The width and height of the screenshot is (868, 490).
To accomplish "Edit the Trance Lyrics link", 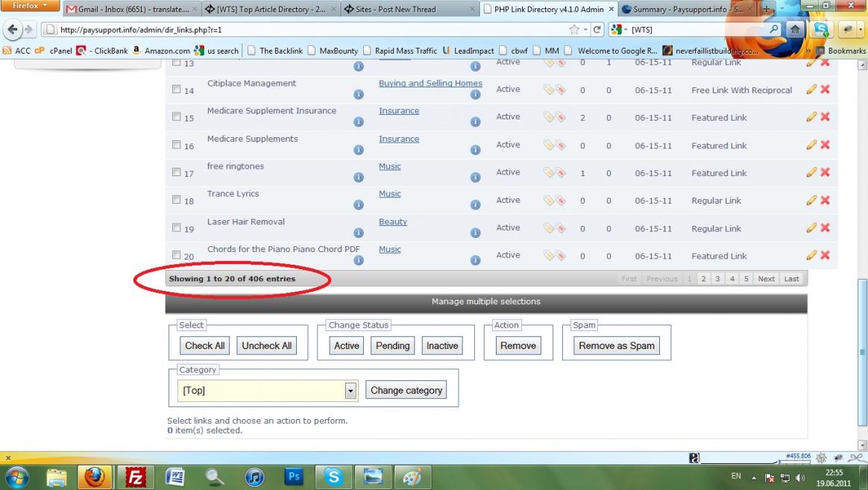I will (x=811, y=200).
